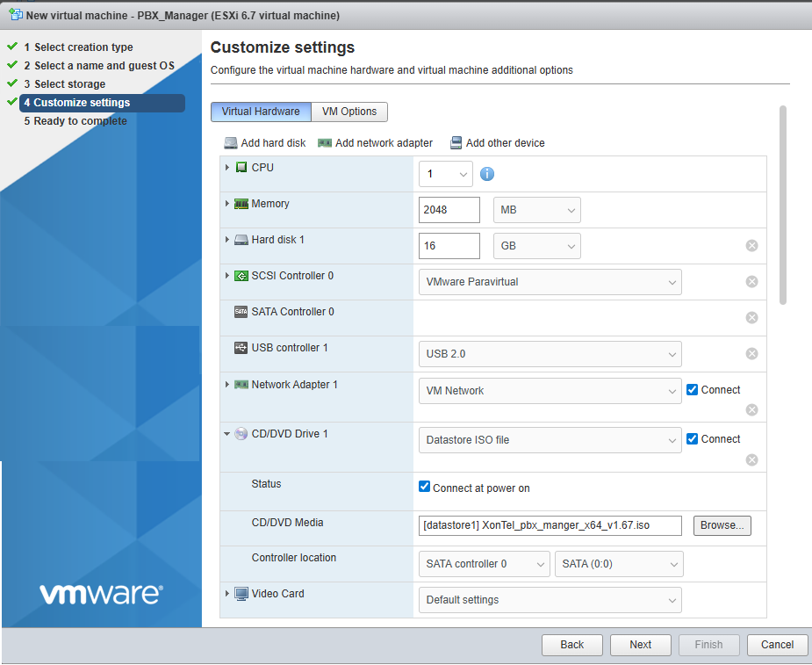Viewport: 812px width, 665px height.
Task: Switch to the VM Options tab
Action: 349,112
